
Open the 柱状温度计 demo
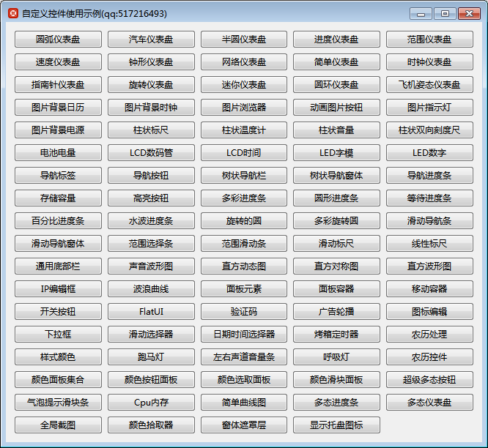[244, 130]
